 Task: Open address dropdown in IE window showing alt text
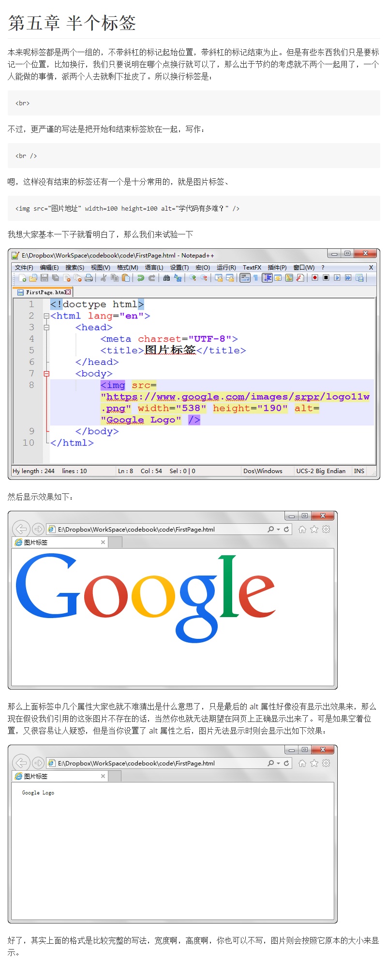pos(278,764)
